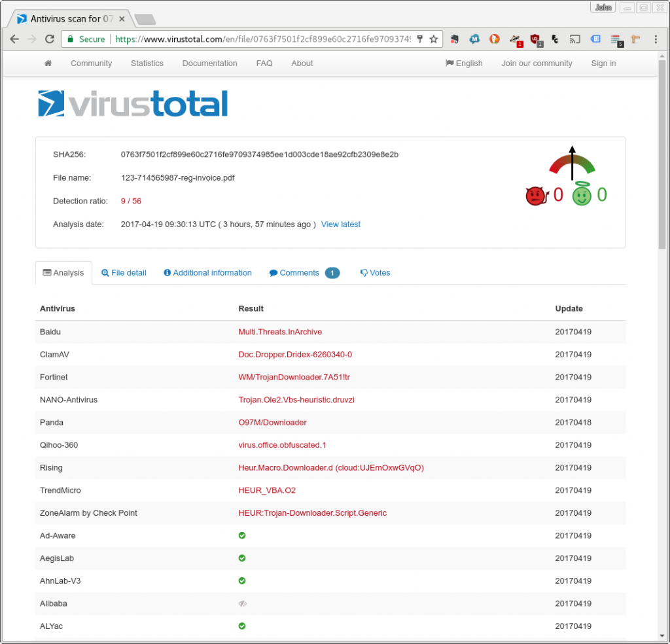This screenshot has height=644, width=670.
Task: Bookmark this page with the star icon
Action: [x=434, y=39]
